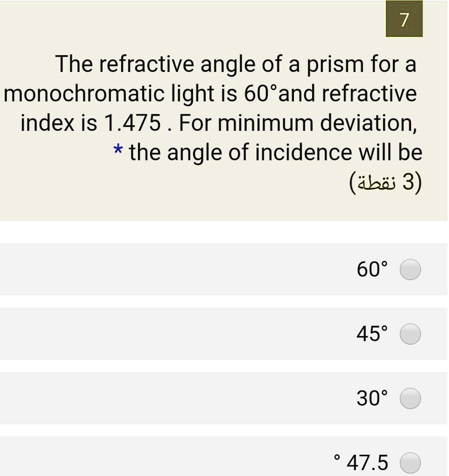Select the 60° answer radio button
Screen dimensions: 449x476
(410, 270)
